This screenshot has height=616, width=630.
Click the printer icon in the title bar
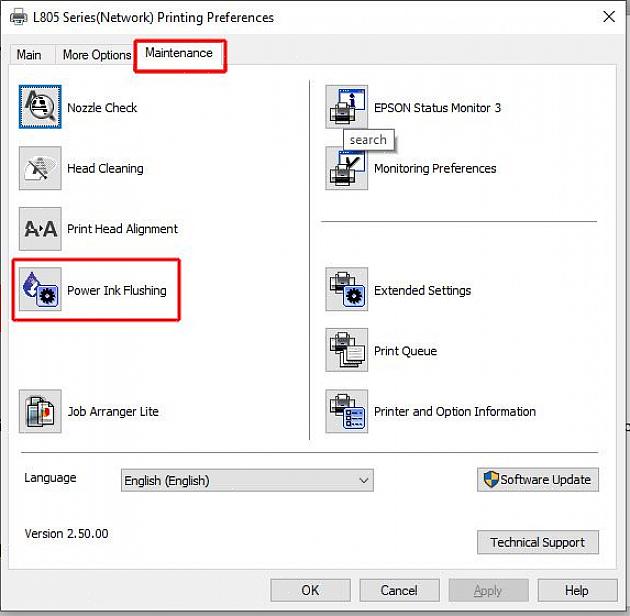18,17
